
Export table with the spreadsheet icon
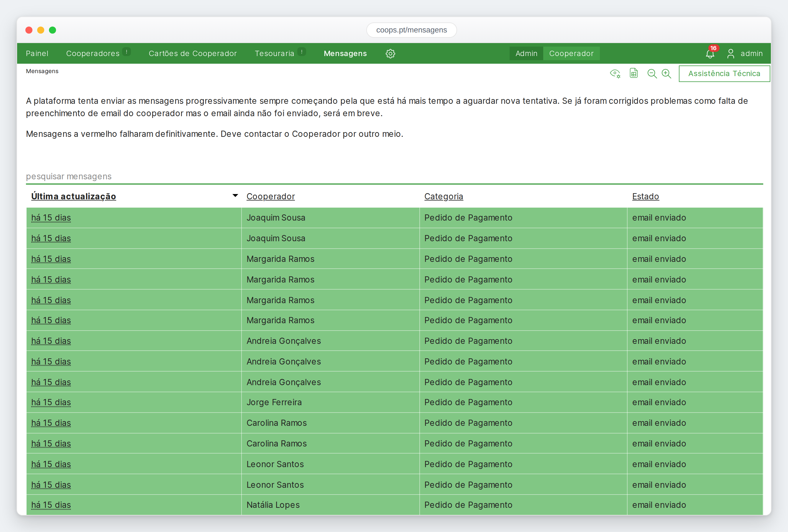[x=633, y=73]
